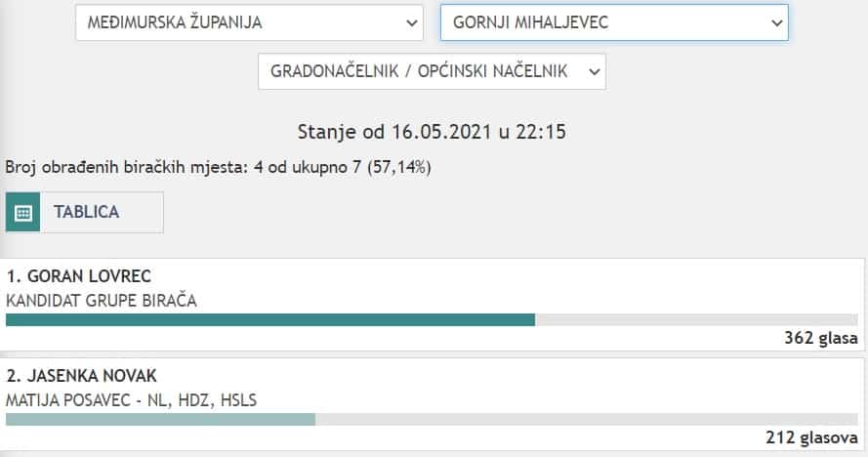This screenshot has height=457, width=868.
Task: Click the chevron arrow on MEĐIMURSKA ŽUPANIJA
Action: [x=410, y=21]
